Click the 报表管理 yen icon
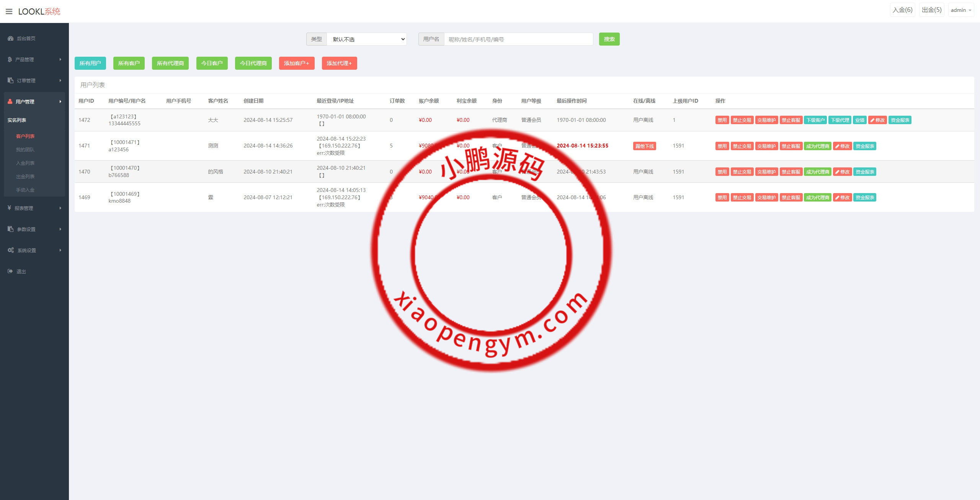The width and height of the screenshot is (980, 500). pos(10,208)
